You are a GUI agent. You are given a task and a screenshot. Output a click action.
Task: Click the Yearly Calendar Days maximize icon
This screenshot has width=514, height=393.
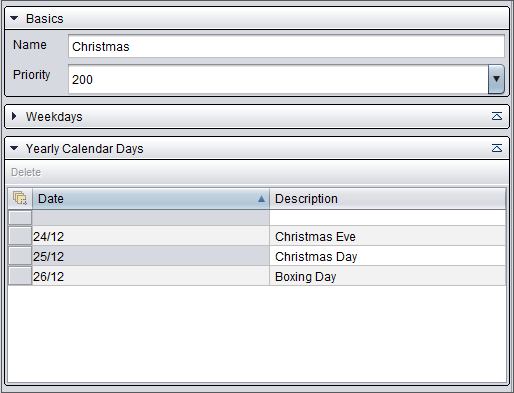point(497,148)
